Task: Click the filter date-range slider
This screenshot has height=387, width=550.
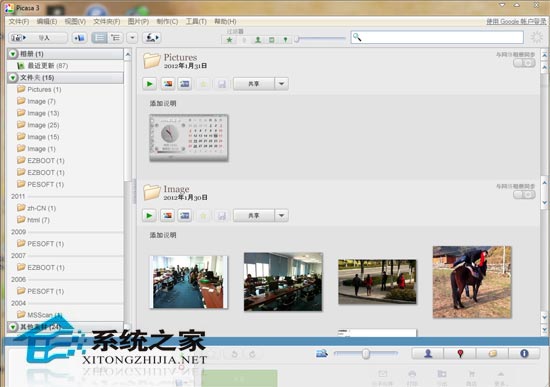Action: coord(321,39)
